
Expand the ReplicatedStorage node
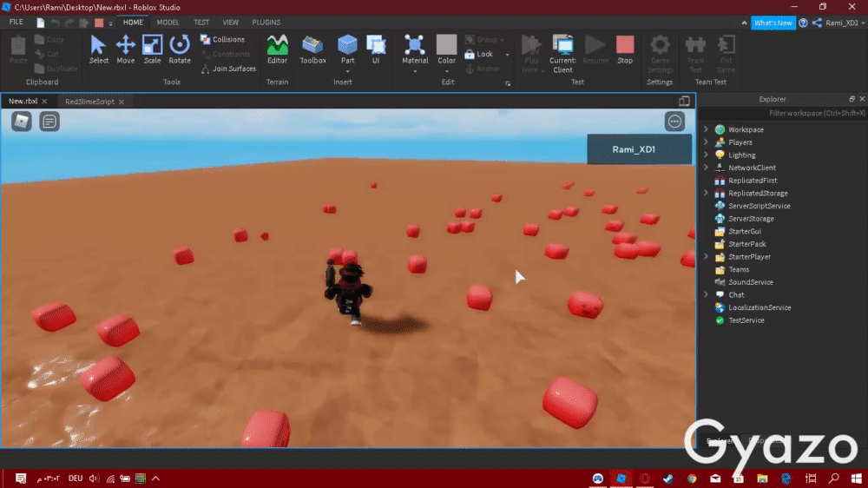[x=706, y=193]
